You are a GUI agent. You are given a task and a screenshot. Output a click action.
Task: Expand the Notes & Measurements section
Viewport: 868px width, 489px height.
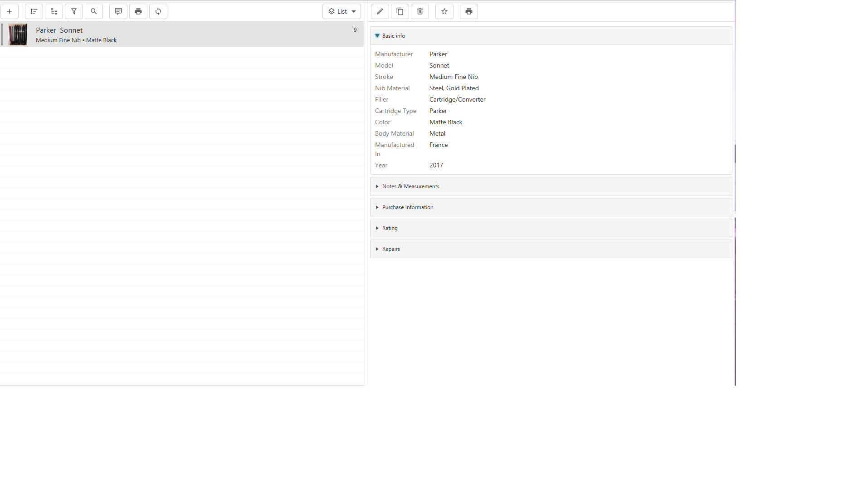(551, 186)
